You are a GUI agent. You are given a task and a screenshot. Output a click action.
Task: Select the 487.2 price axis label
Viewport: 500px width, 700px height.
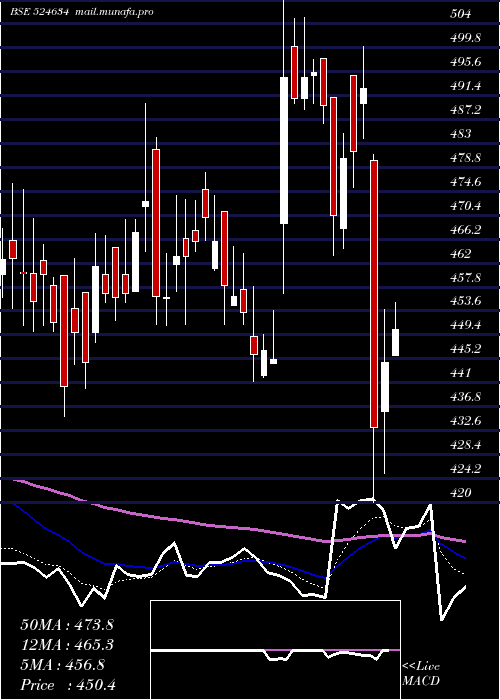pyautogui.click(x=466, y=110)
